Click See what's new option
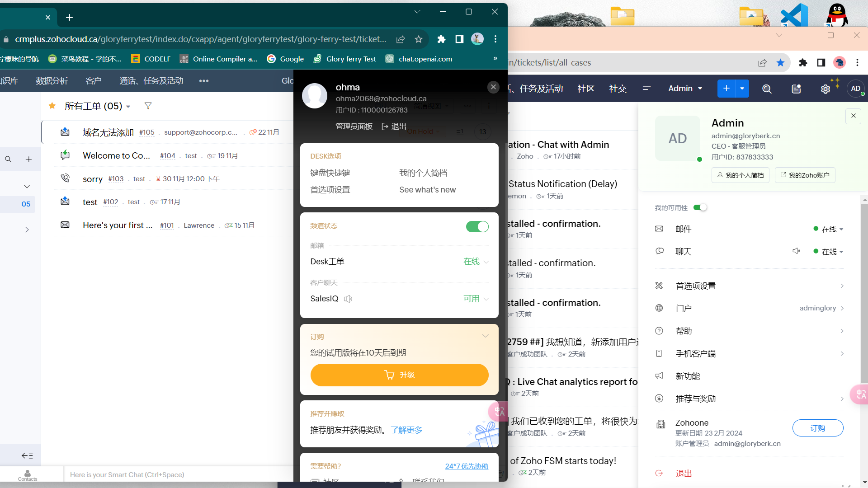Viewport: 868px width, 488px height. click(428, 190)
